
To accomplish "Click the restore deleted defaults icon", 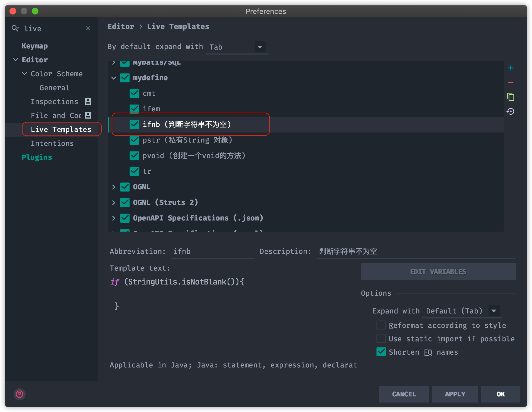I will click(x=511, y=112).
